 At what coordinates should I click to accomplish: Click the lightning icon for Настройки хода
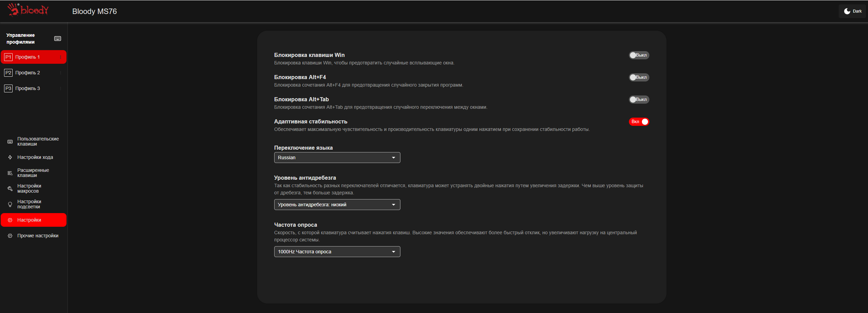(x=10, y=157)
